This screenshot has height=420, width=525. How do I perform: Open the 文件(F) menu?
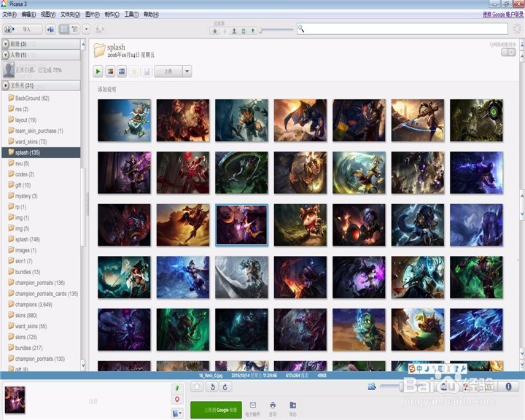[9, 15]
